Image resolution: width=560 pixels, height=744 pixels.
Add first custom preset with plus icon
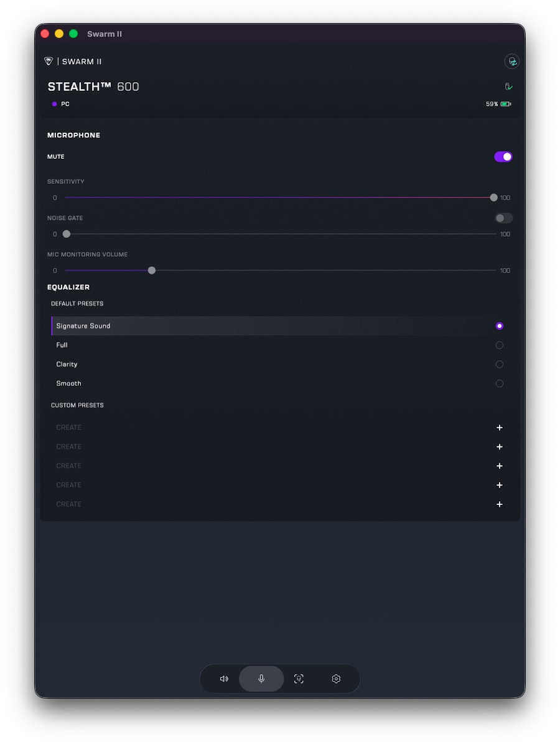tap(499, 428)
